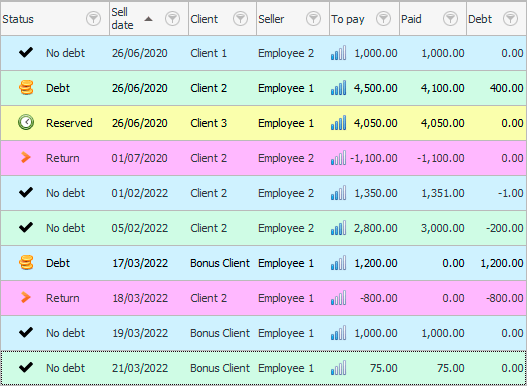The width and height of the screenshot is (527, 386).
Task: Click the coins icon in the 17/03/2022 Debt row
Action: coord(26,263)
